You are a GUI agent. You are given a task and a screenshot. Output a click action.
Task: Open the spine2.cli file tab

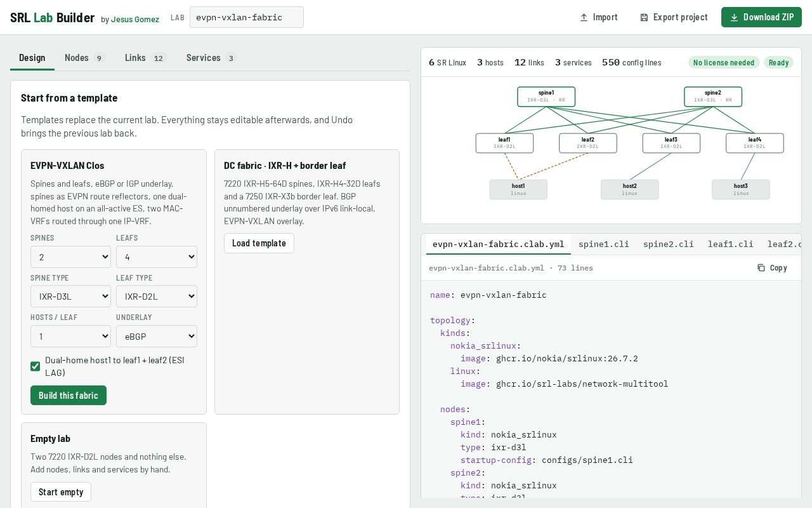pos(669,244)
